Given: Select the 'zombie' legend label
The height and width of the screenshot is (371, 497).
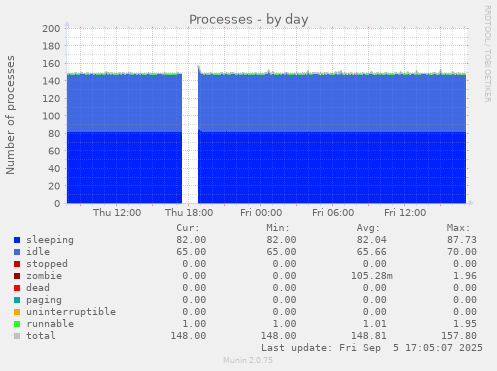Looking at the screenshot, I should click(44, 276).
